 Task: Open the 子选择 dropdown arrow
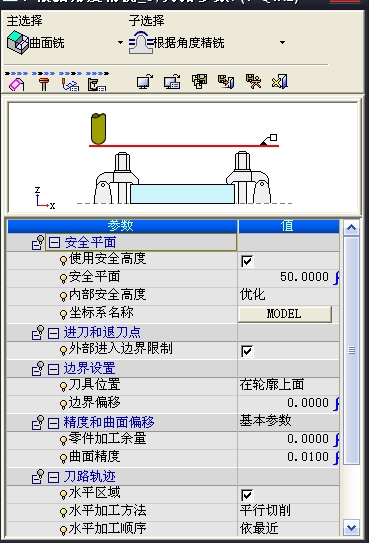tap(282, 43)
